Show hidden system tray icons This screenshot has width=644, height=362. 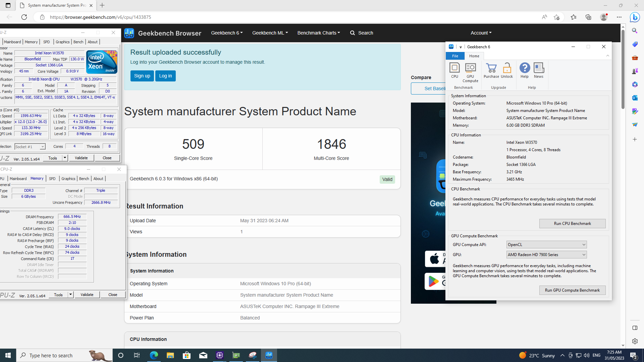(x=562, y=355)
